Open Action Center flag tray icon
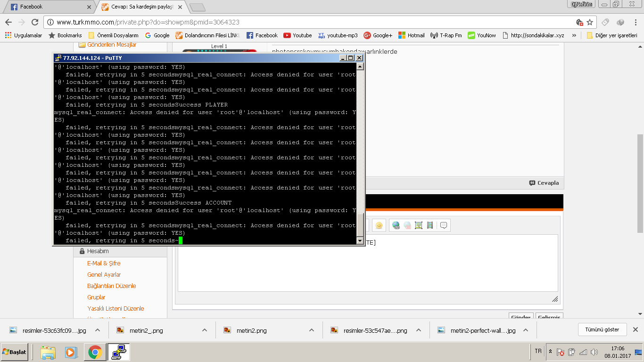This screenshot has width=644, height=362. tap(561, 352)
